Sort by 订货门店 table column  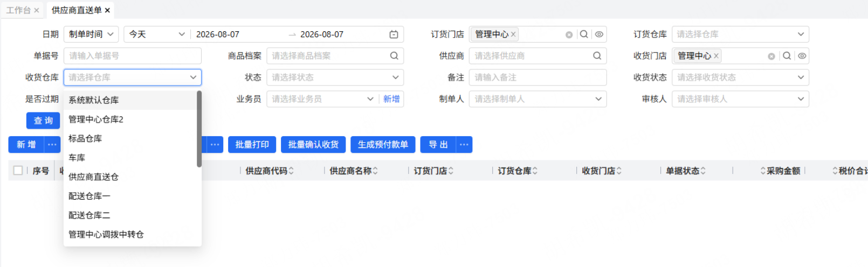coord(451,171)
